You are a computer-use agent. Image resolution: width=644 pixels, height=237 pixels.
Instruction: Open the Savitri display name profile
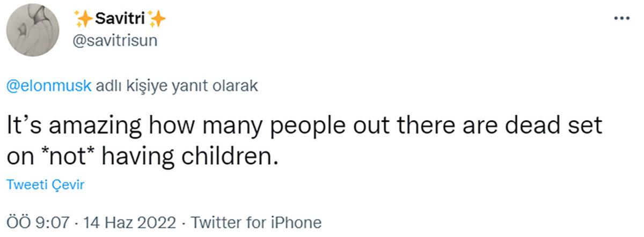(121, 19)
